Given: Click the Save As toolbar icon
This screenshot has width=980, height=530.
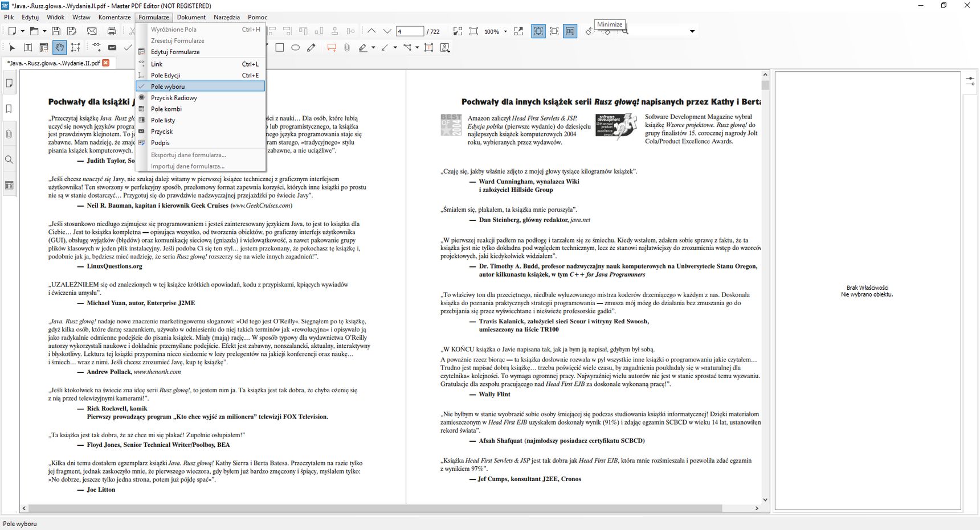Looking at the screenshot, I should pyautogui.click(x=72, y=31).
